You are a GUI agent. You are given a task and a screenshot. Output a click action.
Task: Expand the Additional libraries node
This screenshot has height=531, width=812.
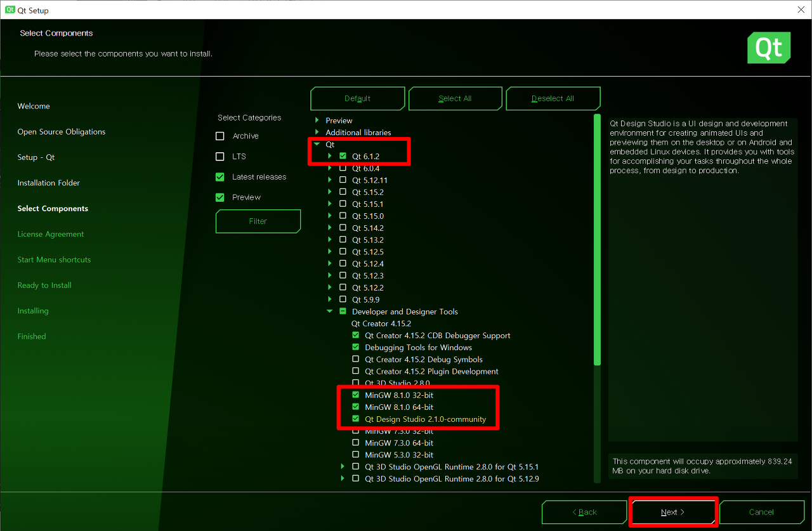tap(317, 133)
